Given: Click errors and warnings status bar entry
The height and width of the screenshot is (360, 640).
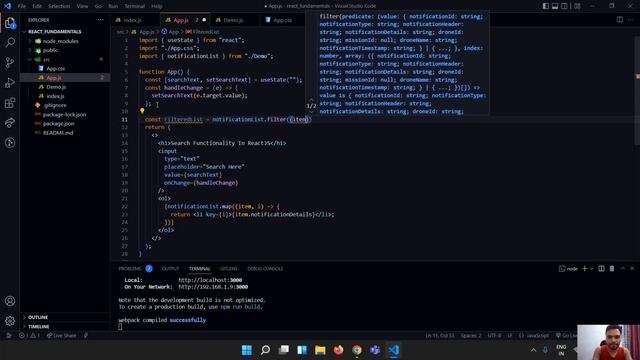Looking at the screenshot, I should click(x=29, y=336).
